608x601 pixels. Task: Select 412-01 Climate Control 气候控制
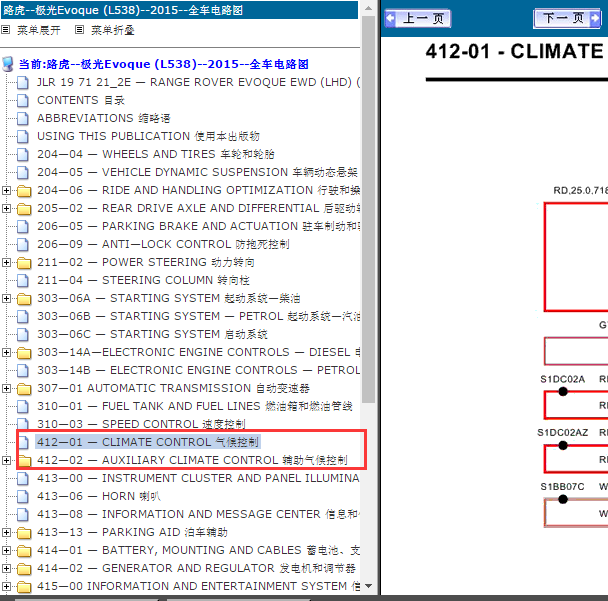point(148,442)
